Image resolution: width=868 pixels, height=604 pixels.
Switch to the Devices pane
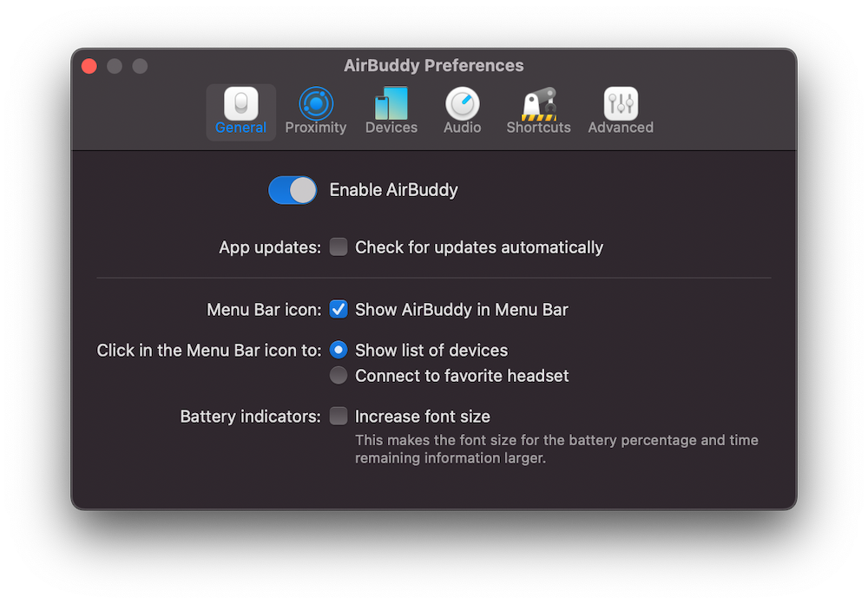click(391, 108)
